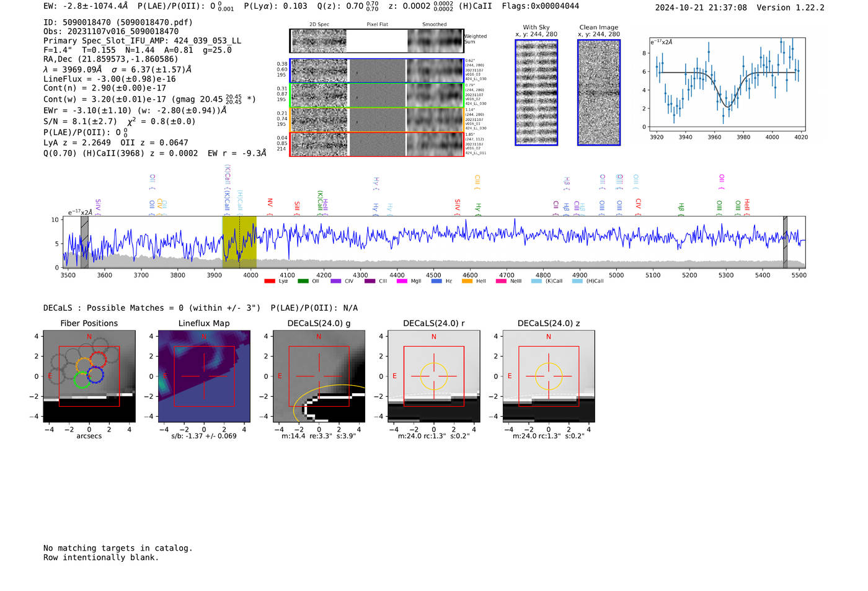Screen dimensions: 868x591
Task: Open the DECaLS(24.0) g image
Action: (319, 376)
